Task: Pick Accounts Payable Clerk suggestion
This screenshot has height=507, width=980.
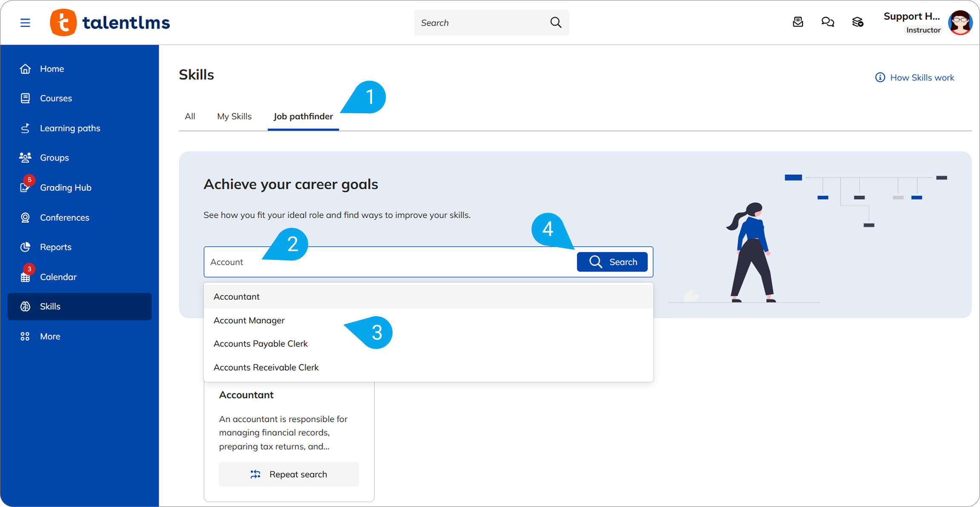Action: coord(261,344)
